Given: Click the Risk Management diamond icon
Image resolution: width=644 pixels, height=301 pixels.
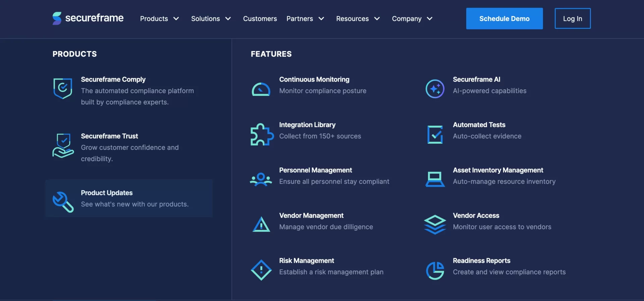Looking at the screenshot, I should 261,270.
